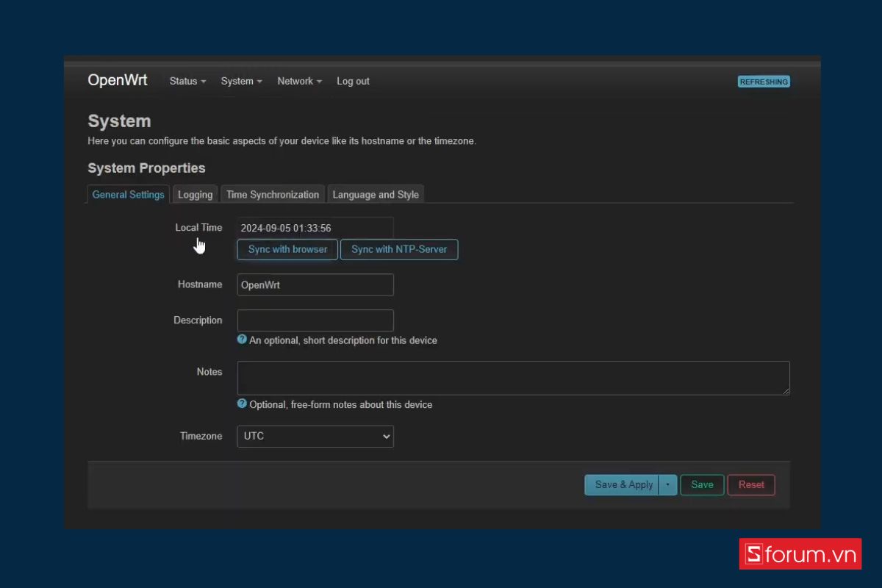The height and width of the screenshot is (588, 882).
Task: Click the Hostname label
Action: coord(200,284)
